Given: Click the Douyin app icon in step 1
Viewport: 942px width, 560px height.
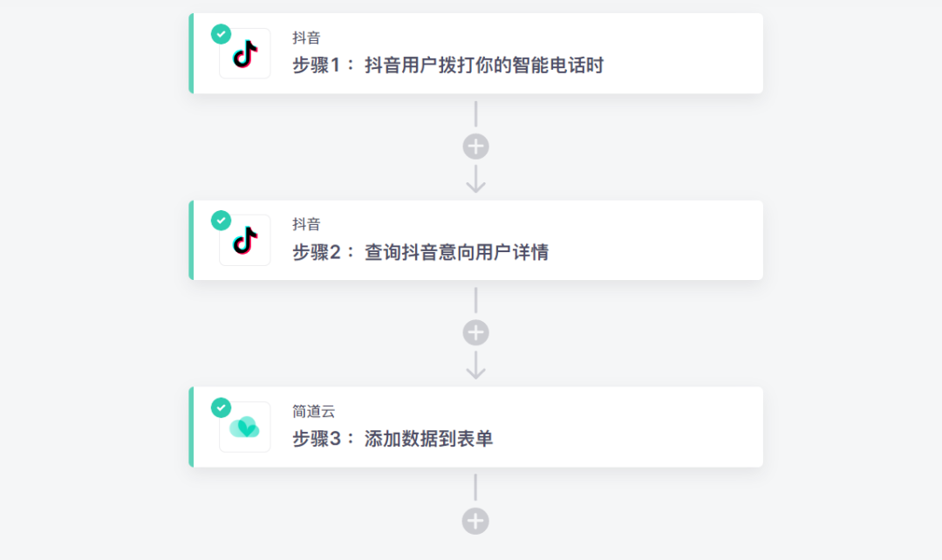Looking at the screenshot, I should tap(245, 54).
